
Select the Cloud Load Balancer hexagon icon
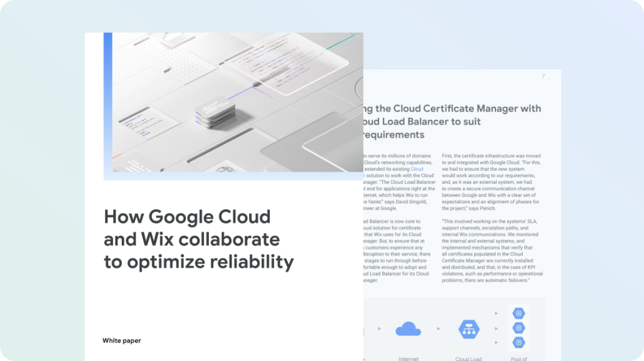(469, 329)
